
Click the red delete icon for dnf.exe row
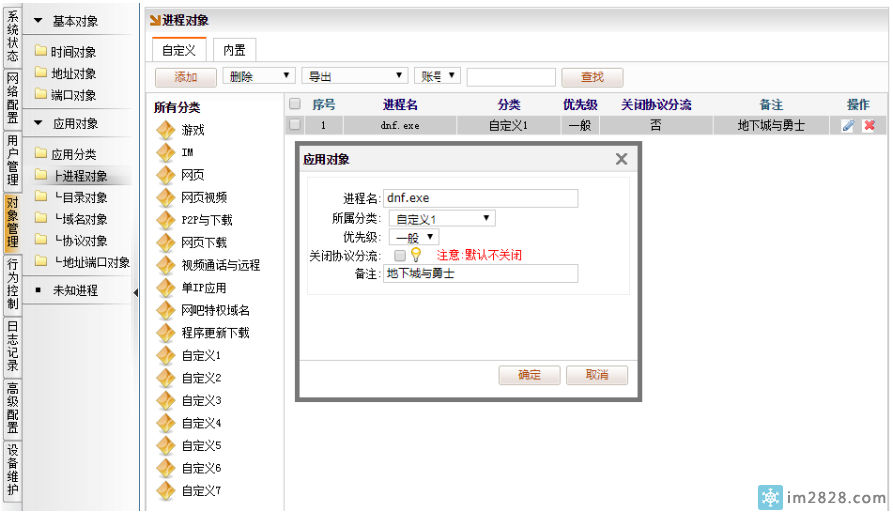(x=869, y=126)
